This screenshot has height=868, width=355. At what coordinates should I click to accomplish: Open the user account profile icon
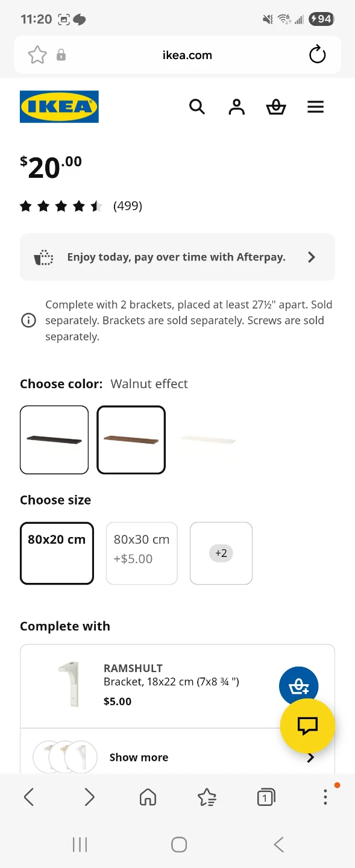[236, 107]
